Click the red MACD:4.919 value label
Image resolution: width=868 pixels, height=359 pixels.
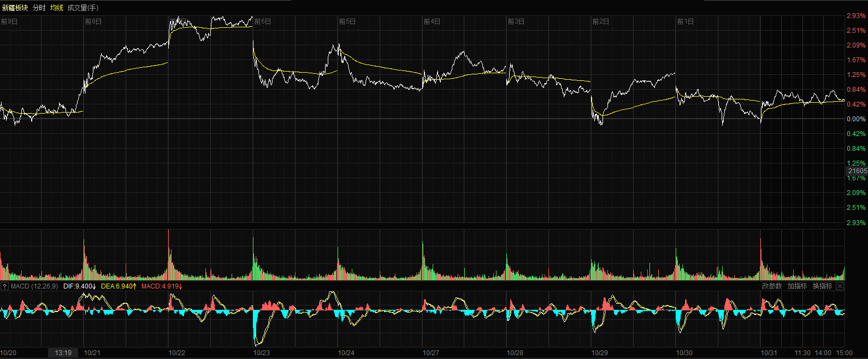162,286
